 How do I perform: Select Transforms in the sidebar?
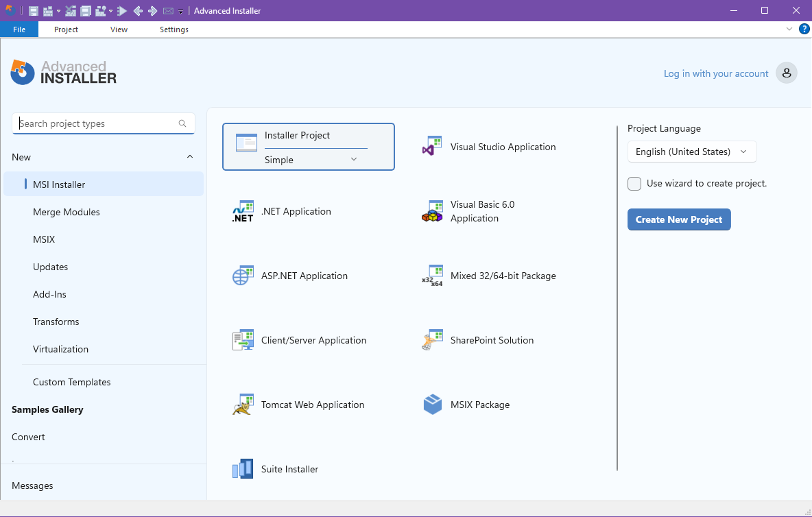coord(56,322)
